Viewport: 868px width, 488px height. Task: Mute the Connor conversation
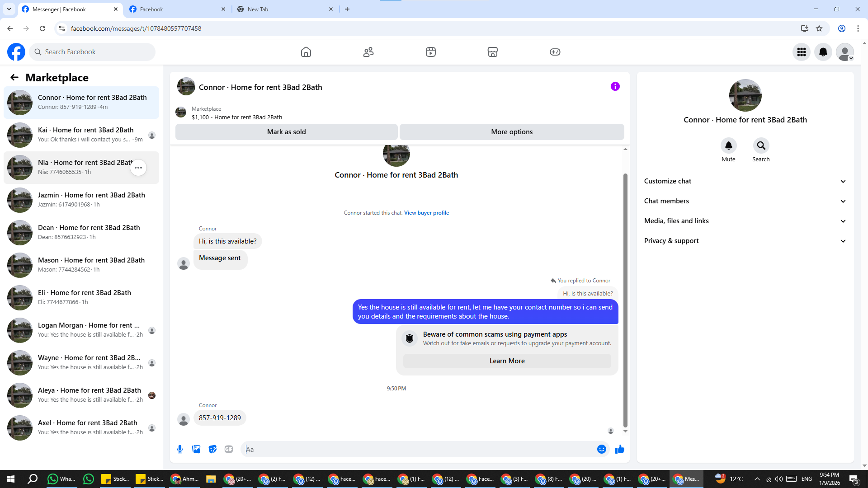[728, 146]
